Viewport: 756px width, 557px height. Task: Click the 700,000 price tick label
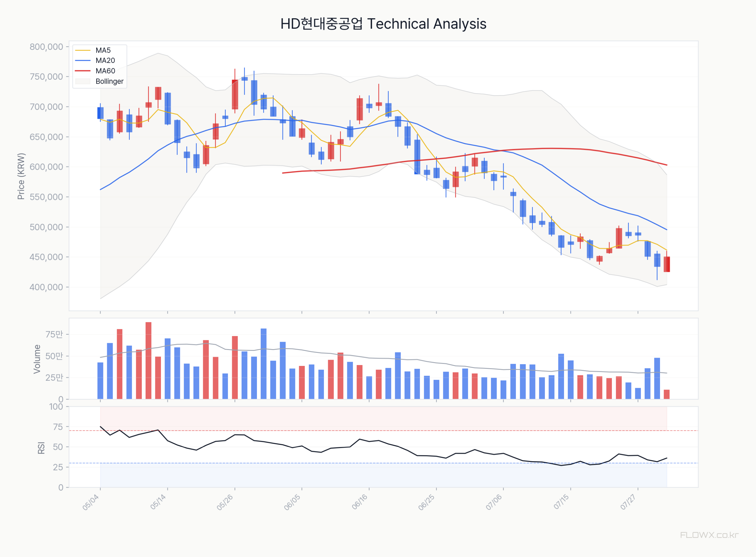[47, 107]
